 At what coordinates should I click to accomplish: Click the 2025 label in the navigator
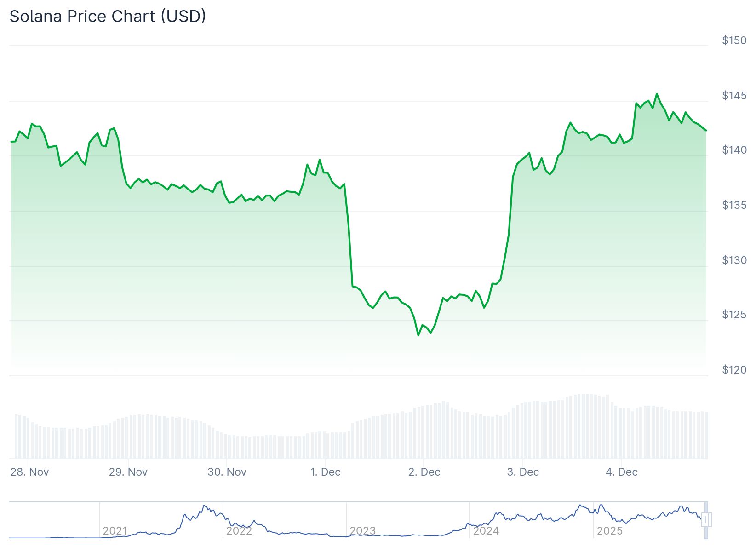(x=609, y=531)
